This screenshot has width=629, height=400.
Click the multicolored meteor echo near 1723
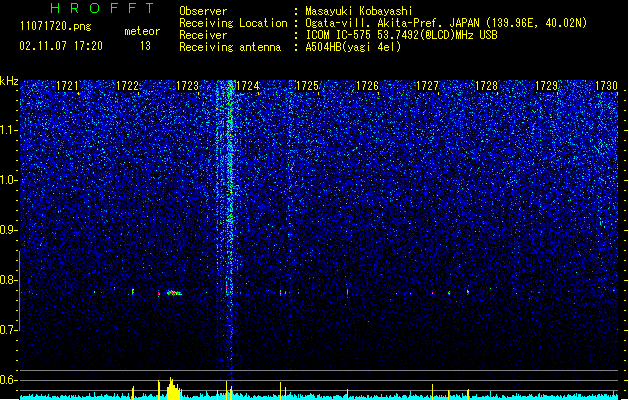tap(174, 293)
